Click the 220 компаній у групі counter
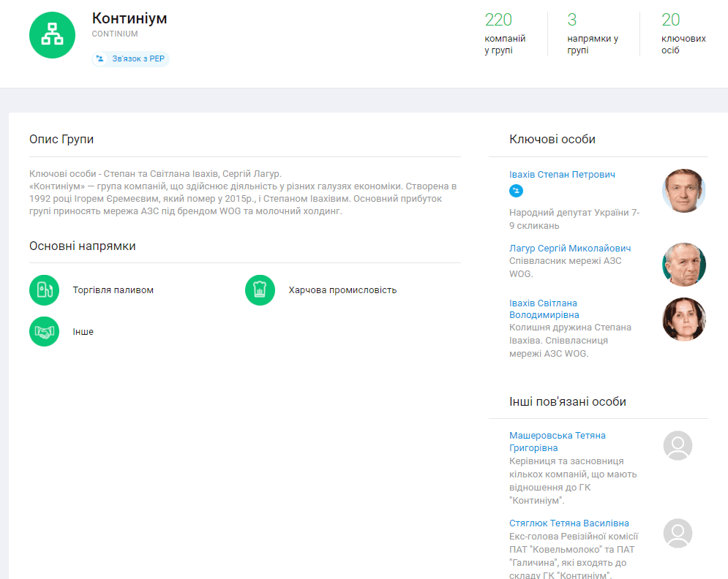Viewport: 728px width, 579px height. [505, 34]
